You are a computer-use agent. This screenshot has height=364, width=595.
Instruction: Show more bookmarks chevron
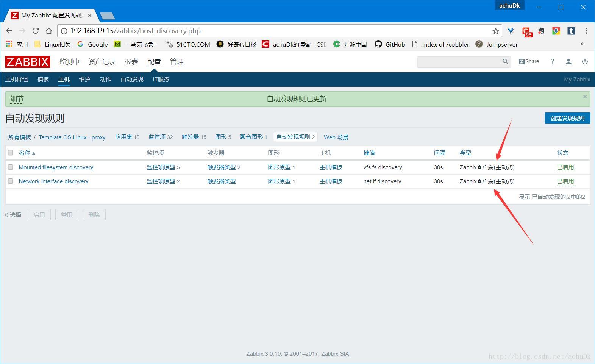click(x=582, y=44)
